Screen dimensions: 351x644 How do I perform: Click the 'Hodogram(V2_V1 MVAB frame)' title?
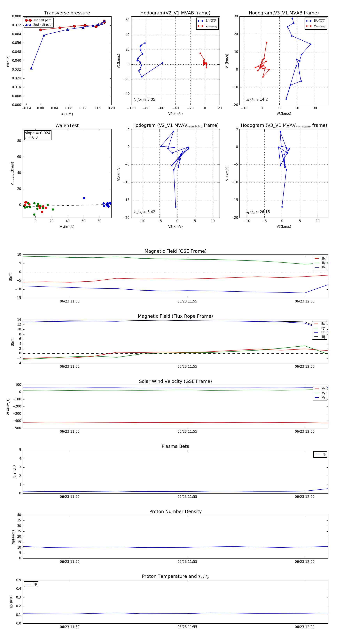click(x=175, y=13)
